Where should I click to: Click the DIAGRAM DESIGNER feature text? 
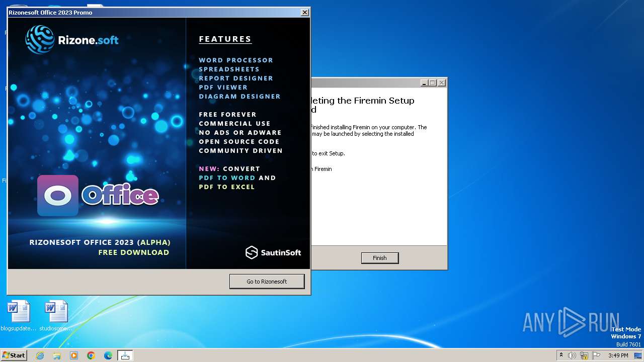click(x=239, y=96)
